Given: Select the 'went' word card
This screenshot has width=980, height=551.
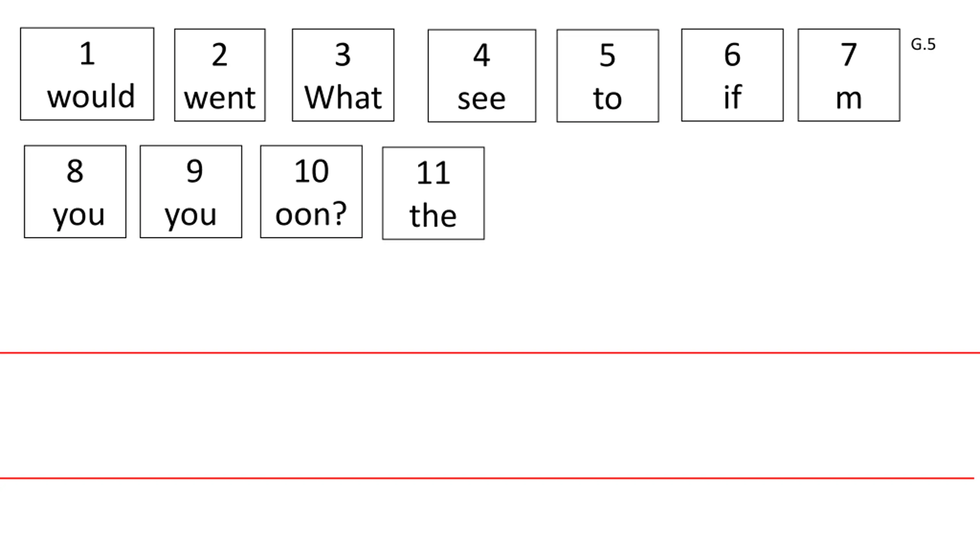Looking at the screenshot, I should [x=220, y=75].
